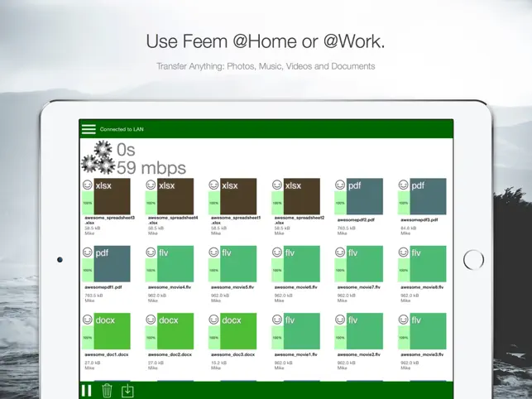Click the "Connected to LAN" status text
The width and height of the screenshot is (532, 399).
coord(122,129)
